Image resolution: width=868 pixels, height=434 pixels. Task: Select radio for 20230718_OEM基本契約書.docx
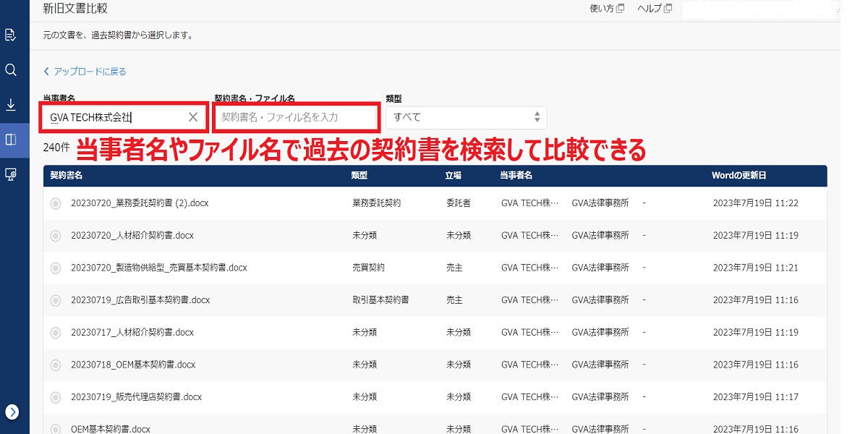56,365
